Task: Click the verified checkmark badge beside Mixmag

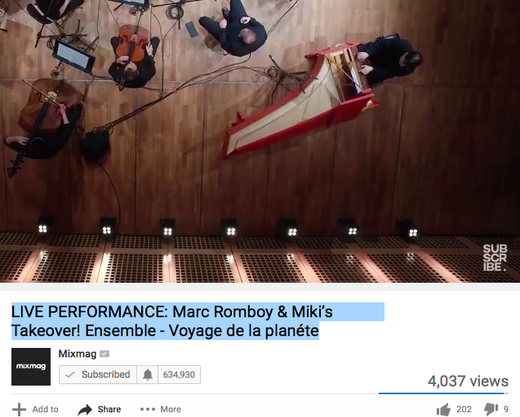Action: (x=104, y=354)
